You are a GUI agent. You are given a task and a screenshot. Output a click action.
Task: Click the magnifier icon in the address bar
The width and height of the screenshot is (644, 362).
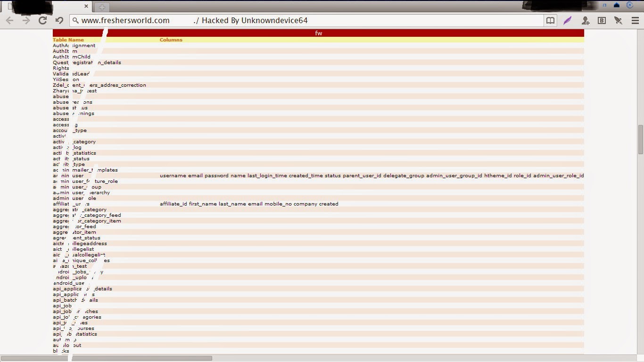tap(76, 21)
